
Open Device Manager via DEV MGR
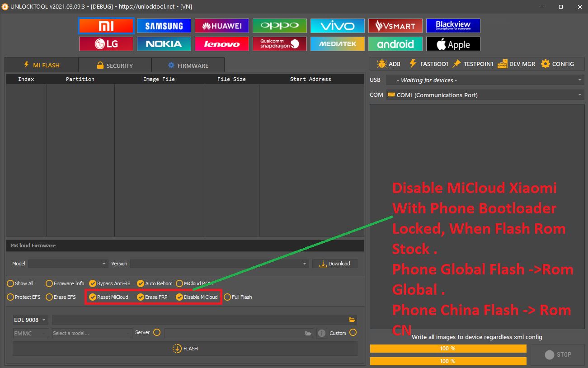517,64
